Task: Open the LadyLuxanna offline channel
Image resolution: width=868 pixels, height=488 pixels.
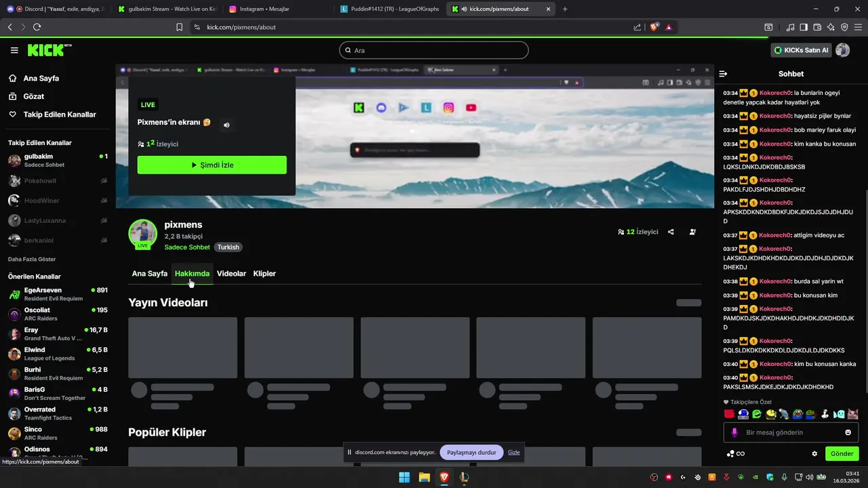Action: point(58,220)
